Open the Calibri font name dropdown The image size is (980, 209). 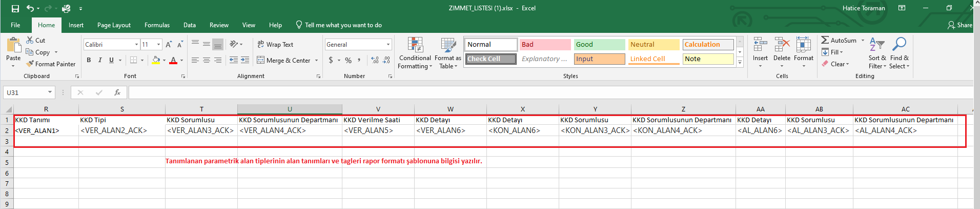point(136,45)
